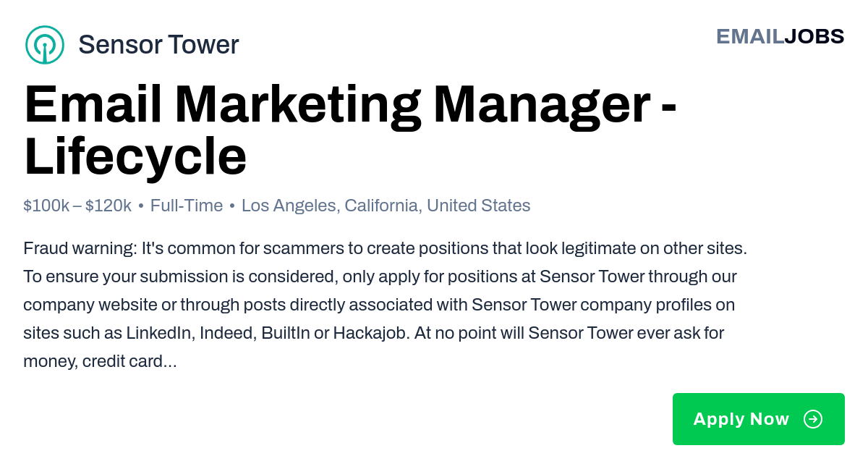The width and height of the screenshot is (868, 456).
Task: Click the word Lifecycle in the title
Action: coord(135,156)
